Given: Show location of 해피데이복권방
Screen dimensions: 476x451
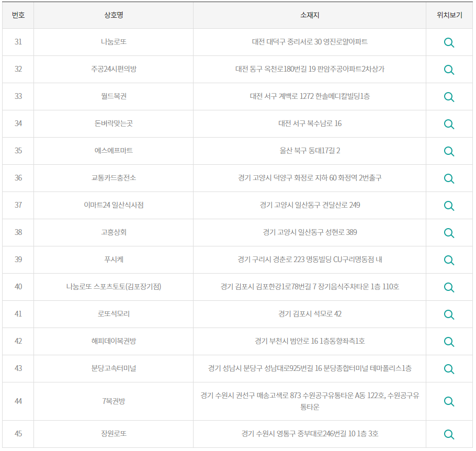Looking at the screenshot, I should [449, 342].
